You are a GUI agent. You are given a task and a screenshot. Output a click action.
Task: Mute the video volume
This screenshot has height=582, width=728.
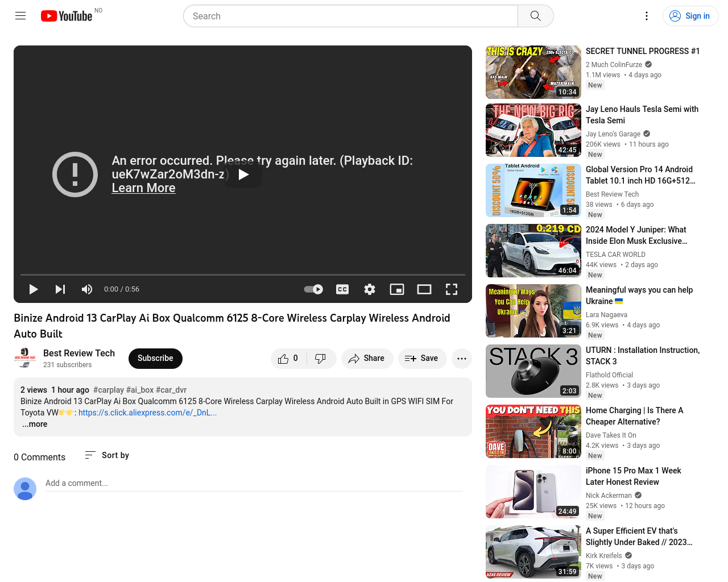point(87,289)
